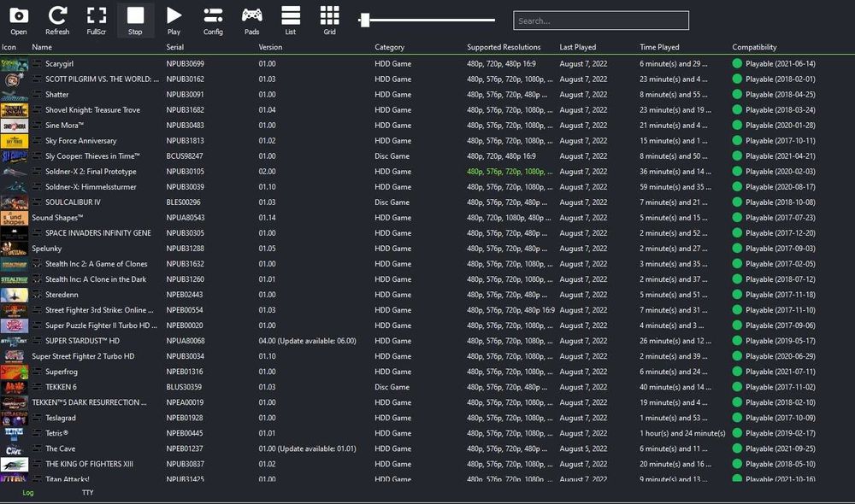
Task: Click the Shovel Knight game thumbnail
Action: (15, 110)
